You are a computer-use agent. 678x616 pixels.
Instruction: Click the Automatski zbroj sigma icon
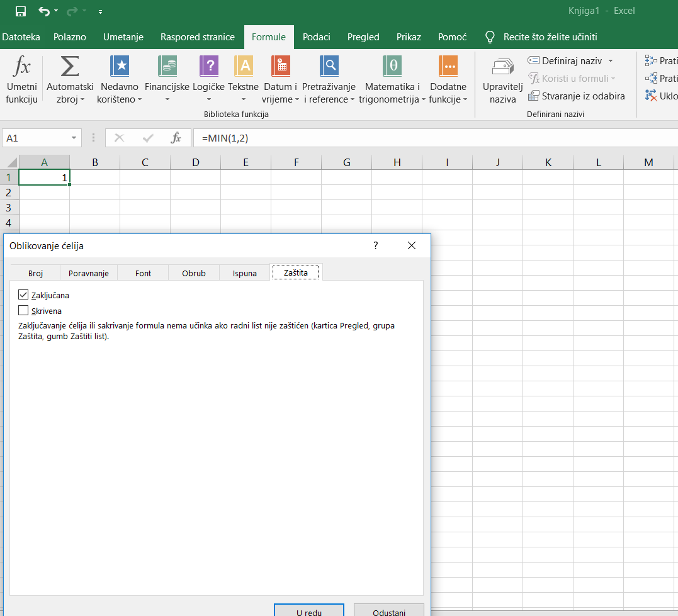[x=70, y=67]
